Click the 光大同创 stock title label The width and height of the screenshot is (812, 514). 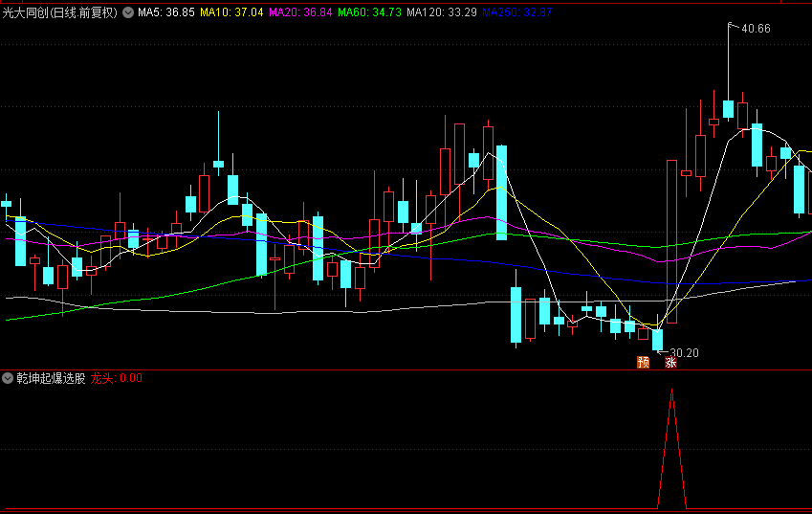click(60, 12)
